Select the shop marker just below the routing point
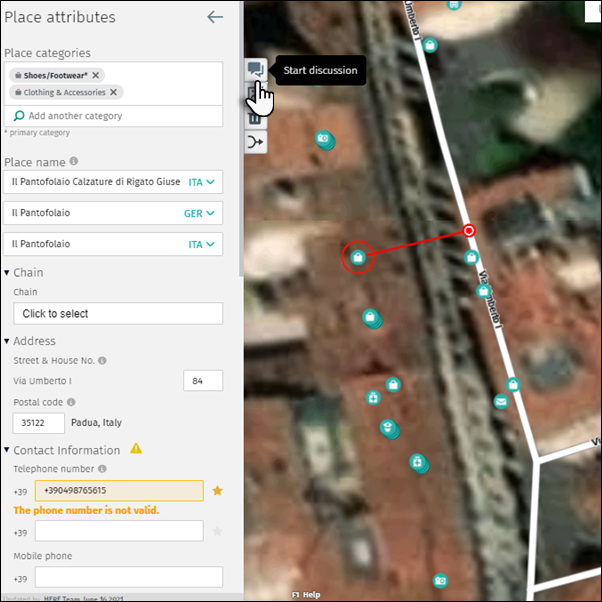Viewport: 602px width, 602px height. tap(471, 257)
